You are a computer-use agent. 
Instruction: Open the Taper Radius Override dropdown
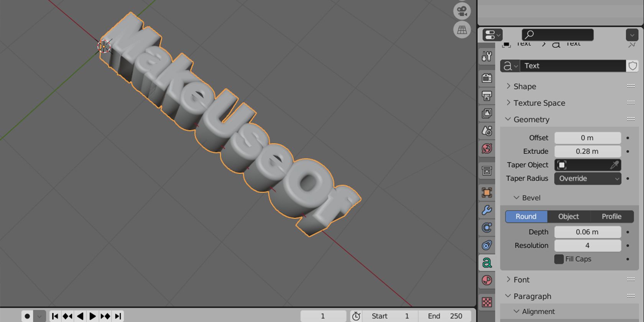click(588, 178)
